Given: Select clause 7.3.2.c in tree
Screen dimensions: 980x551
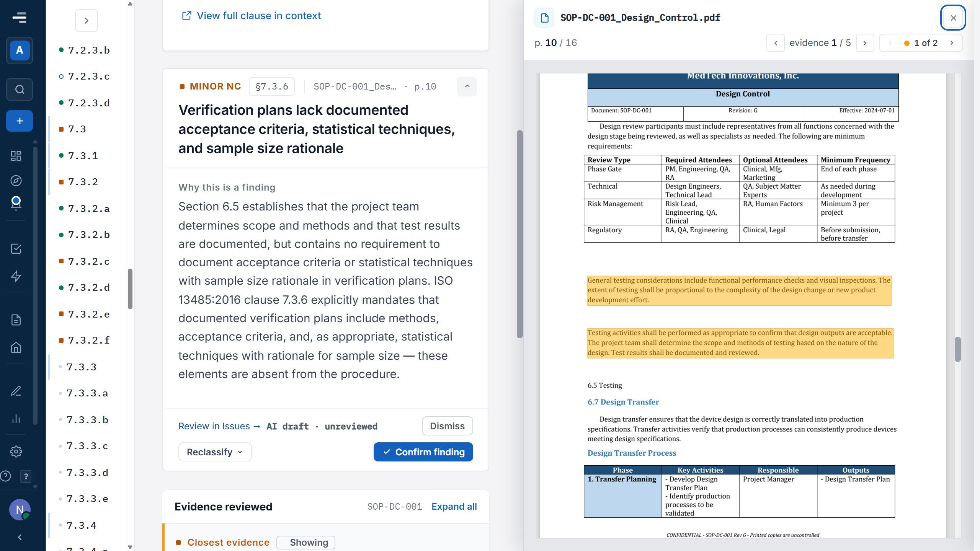Looking at the screenshot, I should (85, 261).
